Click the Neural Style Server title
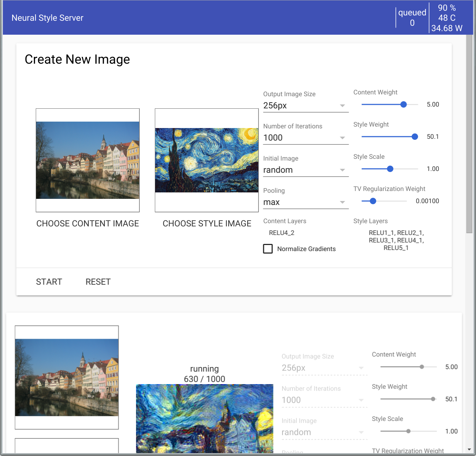The height and width of the screenshot is (456, 476). (48, 18)
